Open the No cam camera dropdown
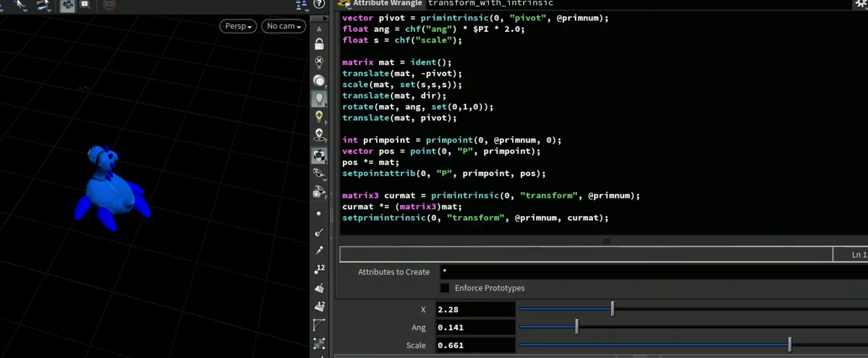Image resolution: width=868 pixels, height=358 pixels. (x=283, y=26)
